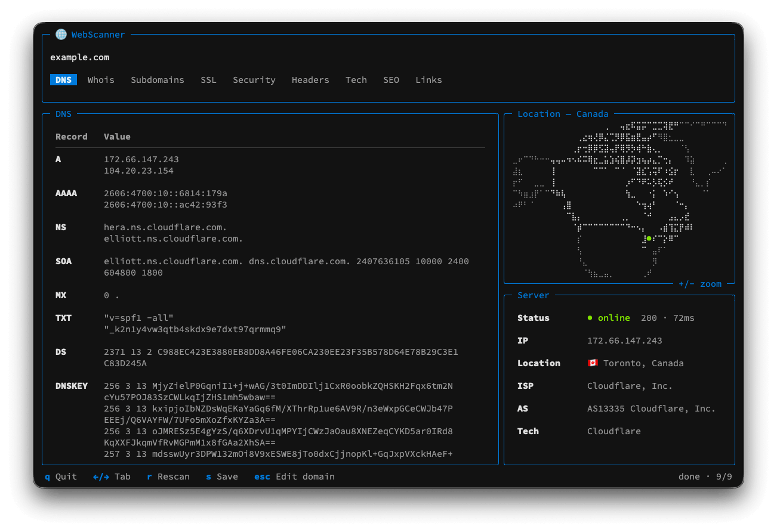
Task: Click the DNS panel title
Action: [63, 114]
